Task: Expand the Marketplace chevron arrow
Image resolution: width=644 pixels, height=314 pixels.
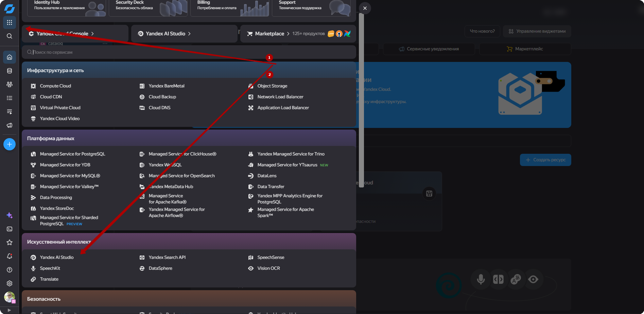Action: (x=288, y=34)
